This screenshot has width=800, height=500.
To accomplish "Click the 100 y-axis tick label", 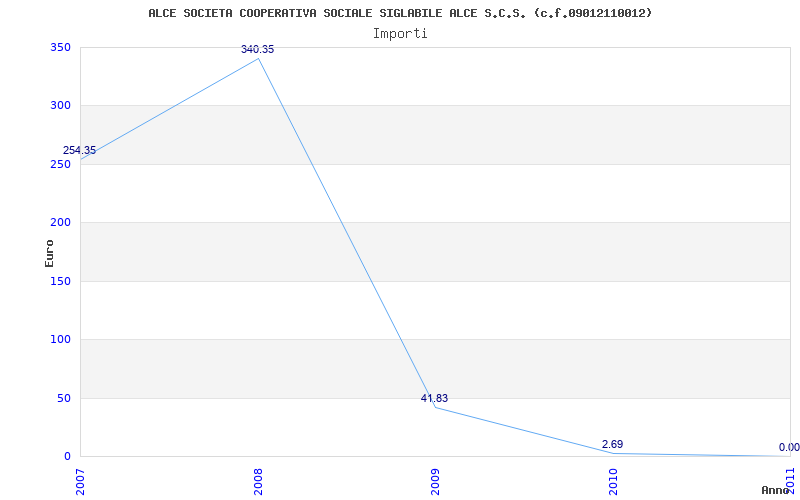I will point(60,339).
